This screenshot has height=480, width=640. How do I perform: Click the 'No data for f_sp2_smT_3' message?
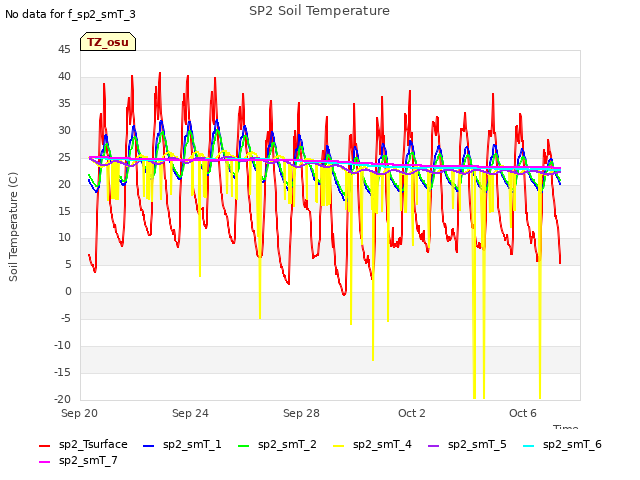[70, 14]
